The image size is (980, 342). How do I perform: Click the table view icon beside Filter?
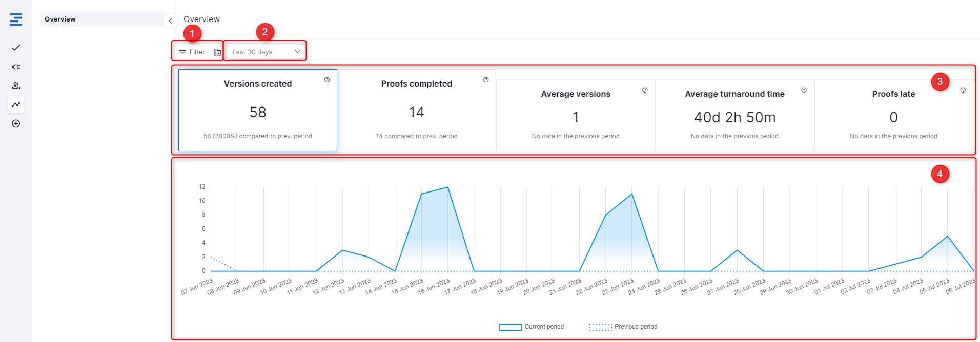tap(217, 52)
